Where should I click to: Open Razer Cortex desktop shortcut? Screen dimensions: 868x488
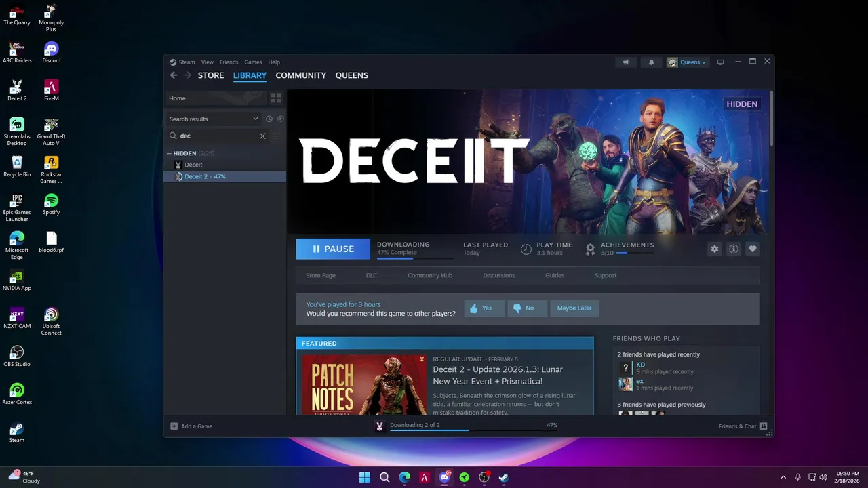coord(17,394)
